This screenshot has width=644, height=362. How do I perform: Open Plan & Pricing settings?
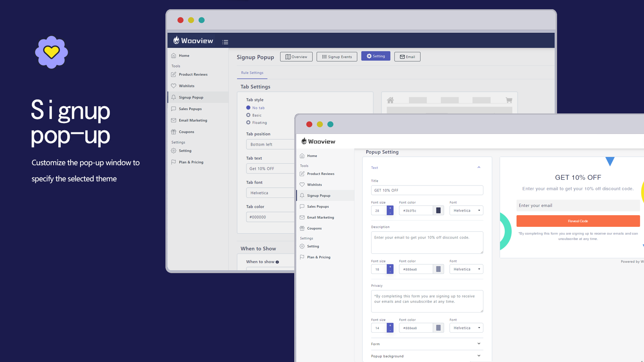click(318, 257)
